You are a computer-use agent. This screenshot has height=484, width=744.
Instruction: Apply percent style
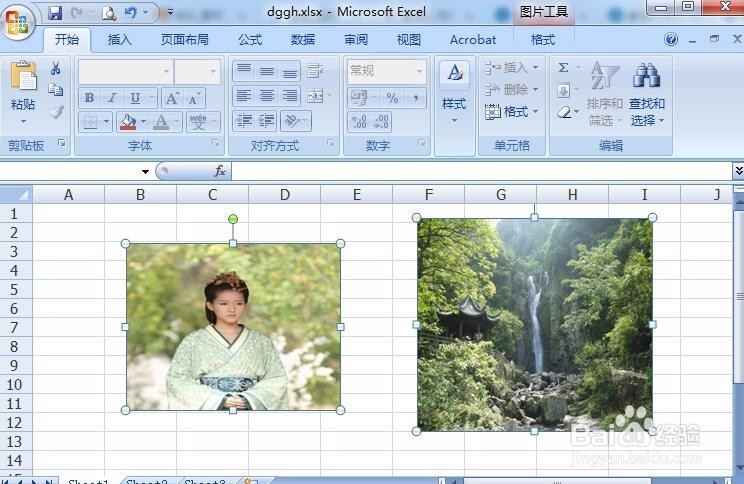(x=392, y=98)
